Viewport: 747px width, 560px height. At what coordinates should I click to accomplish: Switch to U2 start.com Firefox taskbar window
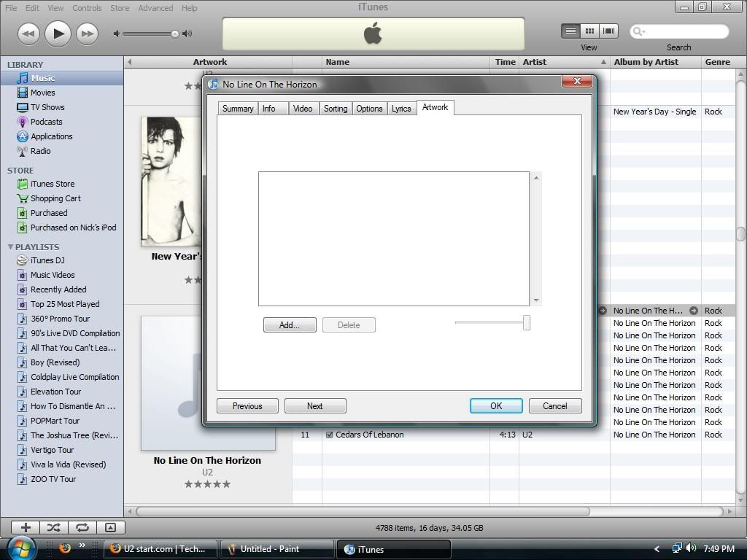pyautogui.click(x=160, y=549)
